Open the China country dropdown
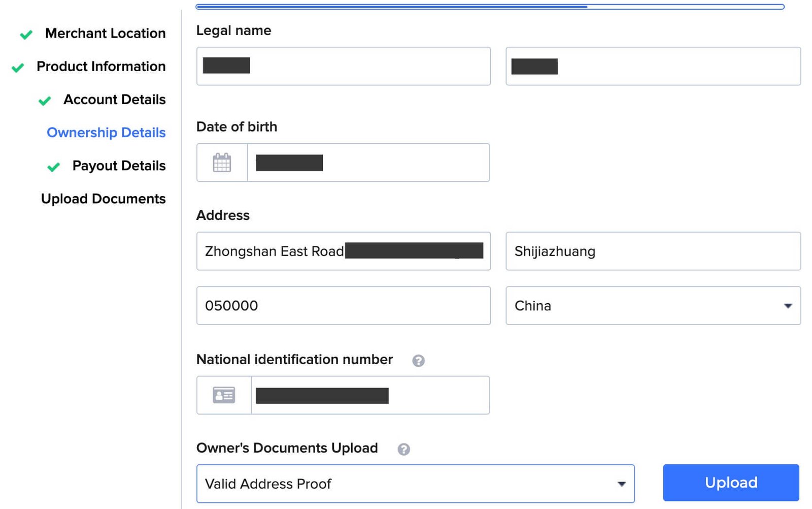The image size is (812, 509). [788, 305]
